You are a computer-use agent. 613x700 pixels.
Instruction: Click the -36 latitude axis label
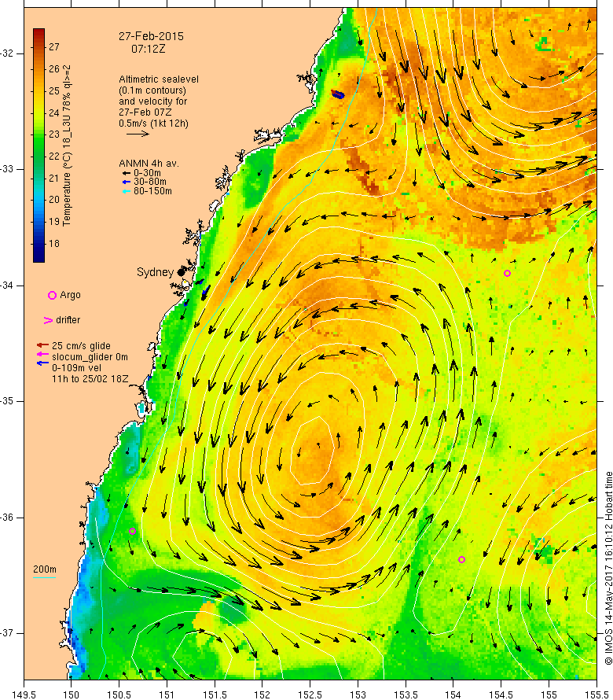[x=7, y=518]
